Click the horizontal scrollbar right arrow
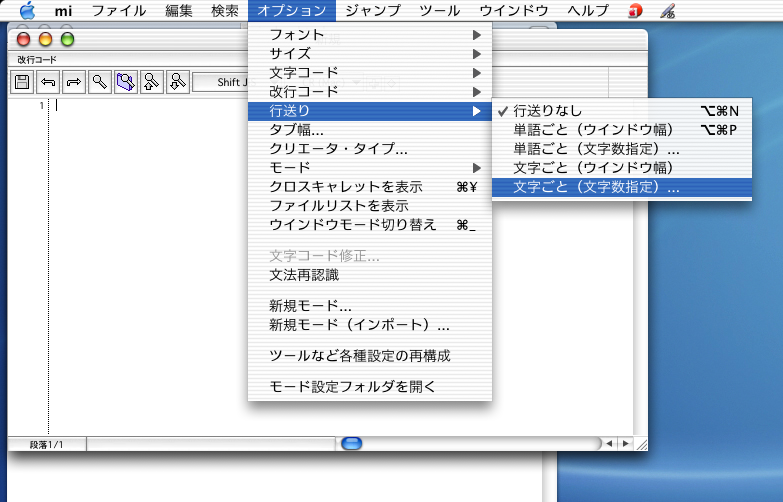Viewport: 783px width, 502px height. 626,443
